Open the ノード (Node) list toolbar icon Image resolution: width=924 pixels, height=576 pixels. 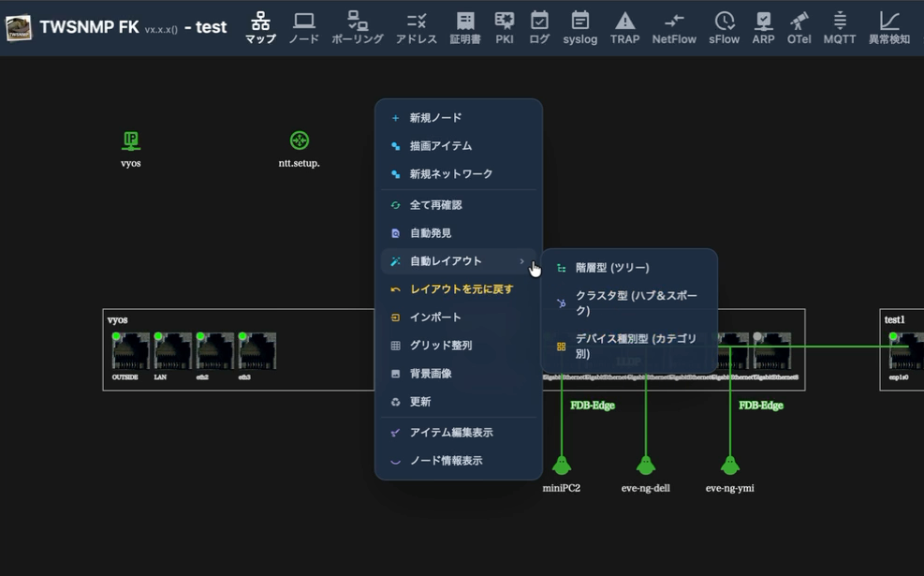click(x=304, y=28)
